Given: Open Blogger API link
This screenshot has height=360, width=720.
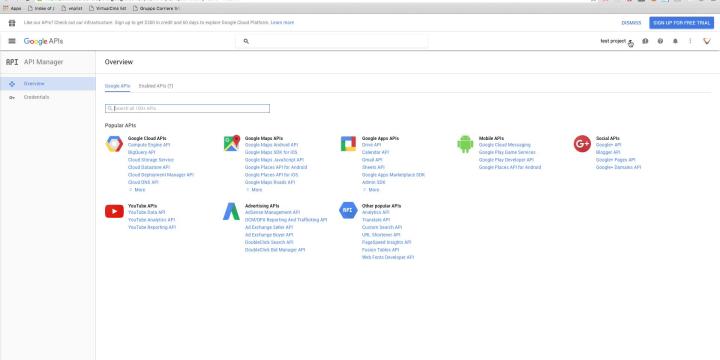Looking at the screenshot, I should pos(608,152).
